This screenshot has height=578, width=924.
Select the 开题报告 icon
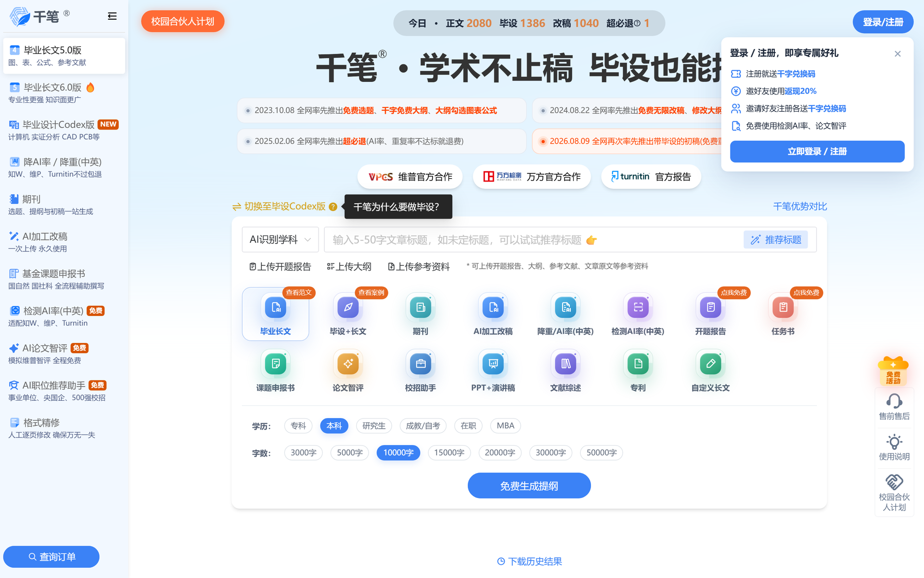tap(710, 314)
